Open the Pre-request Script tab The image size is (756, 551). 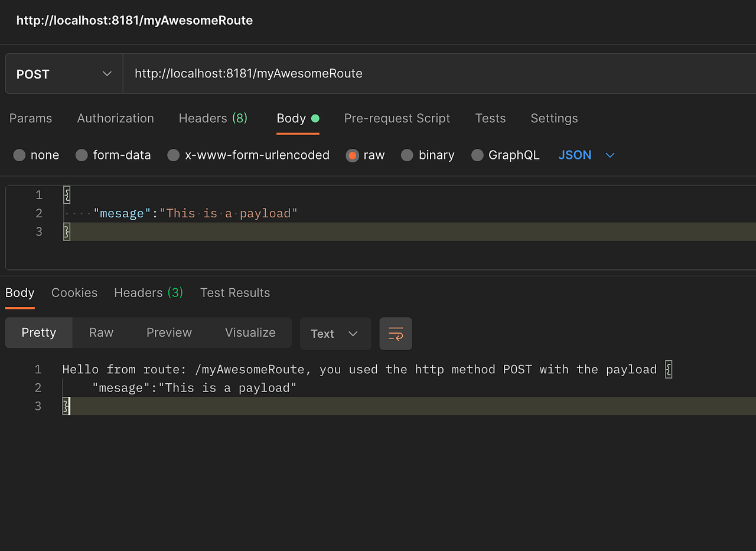pos(397,118)
